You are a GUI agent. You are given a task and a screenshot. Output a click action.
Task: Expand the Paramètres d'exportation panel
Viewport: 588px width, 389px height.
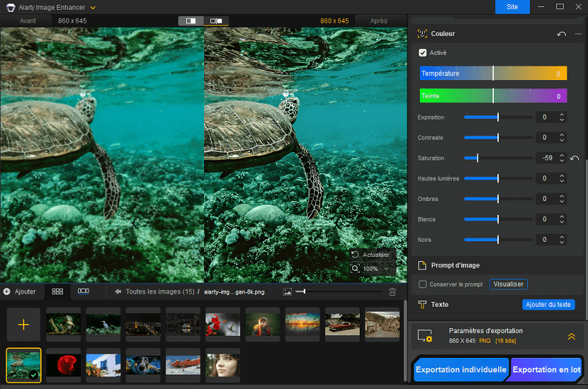click(x=571, y=336)
